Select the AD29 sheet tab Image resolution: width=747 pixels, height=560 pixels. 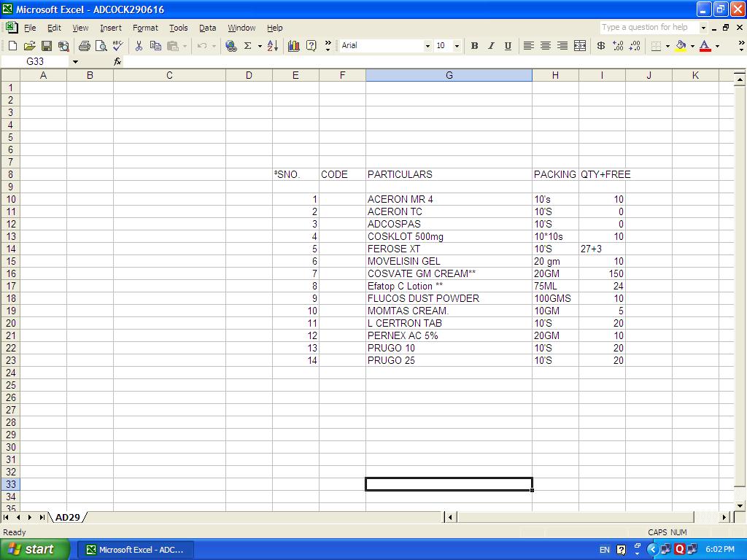(x=68, y=517)
